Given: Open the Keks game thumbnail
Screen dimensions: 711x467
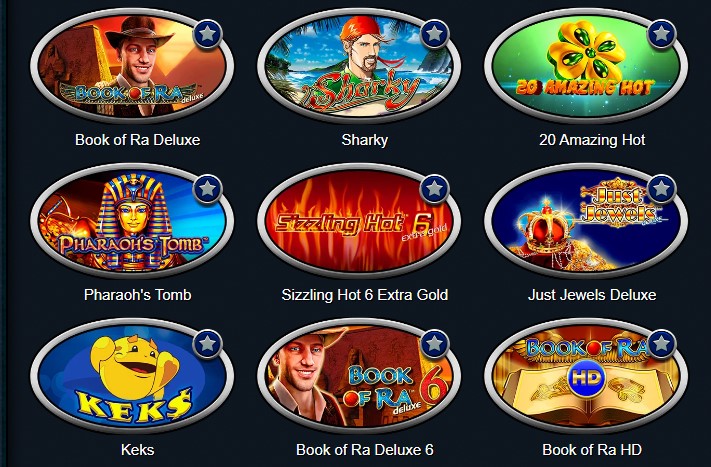Looking at the screenshot, I should tap(132, 376).
